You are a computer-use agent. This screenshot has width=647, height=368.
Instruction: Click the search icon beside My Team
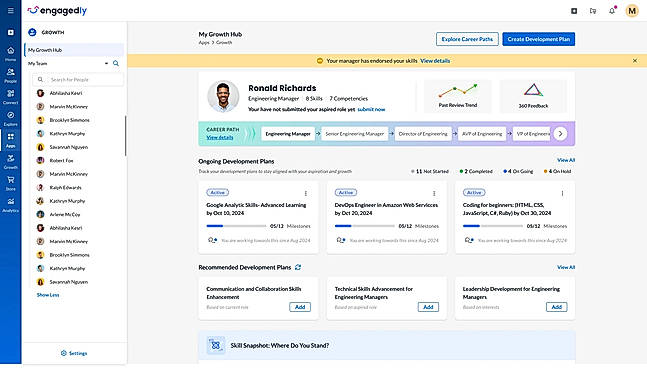coord(116,63)
